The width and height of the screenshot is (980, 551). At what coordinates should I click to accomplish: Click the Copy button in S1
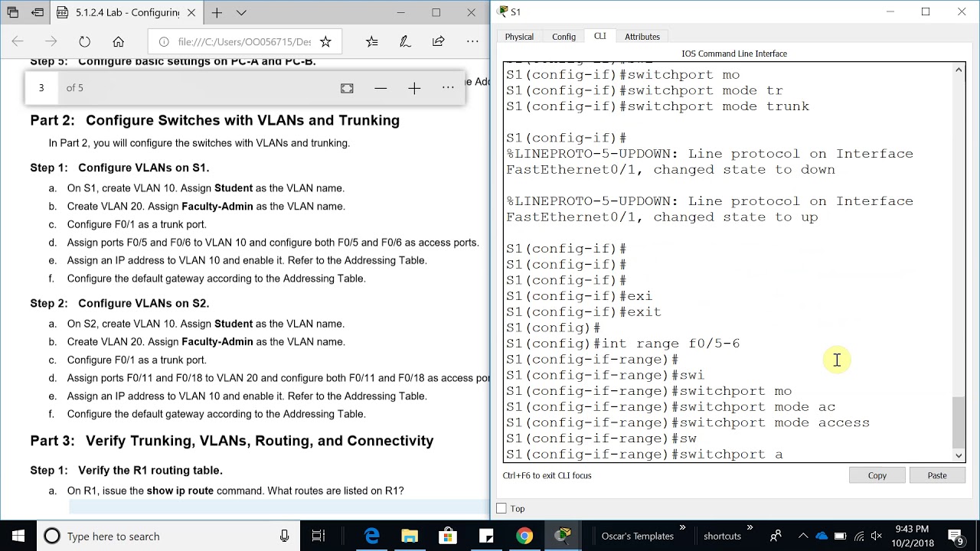click(x=877, y=475)
